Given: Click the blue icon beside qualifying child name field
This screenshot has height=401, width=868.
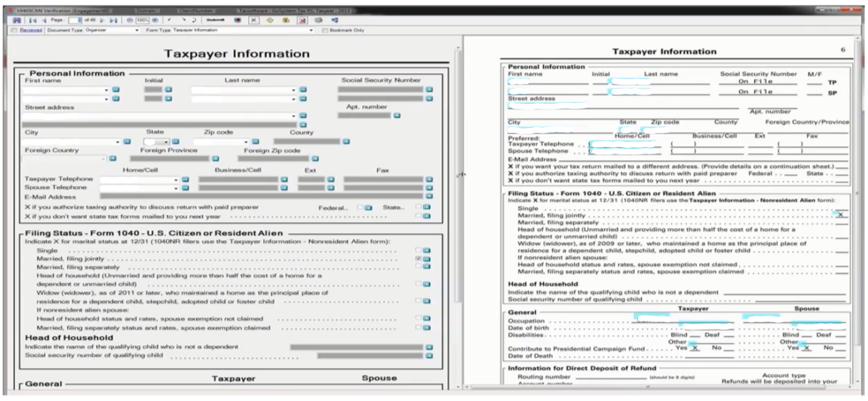Looking at the screenshot, I should pos(429,347).
